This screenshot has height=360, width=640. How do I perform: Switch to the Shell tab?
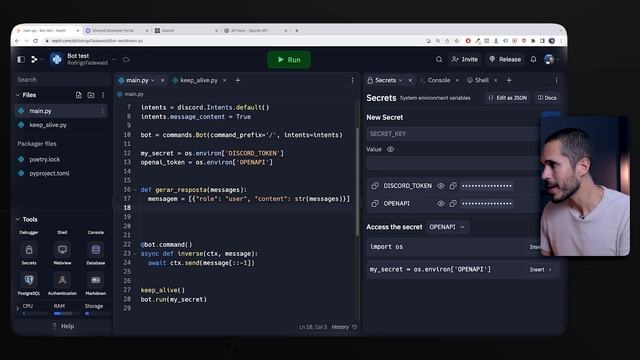coord(482,80)
